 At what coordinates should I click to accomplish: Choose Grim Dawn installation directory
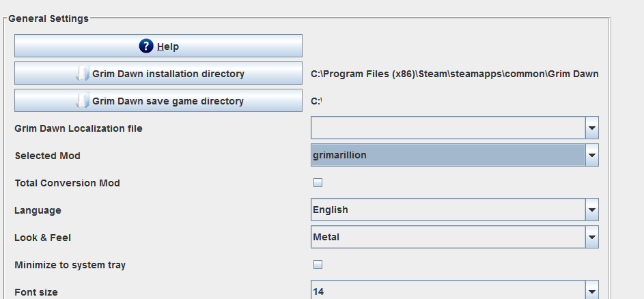tap(158, 73)
